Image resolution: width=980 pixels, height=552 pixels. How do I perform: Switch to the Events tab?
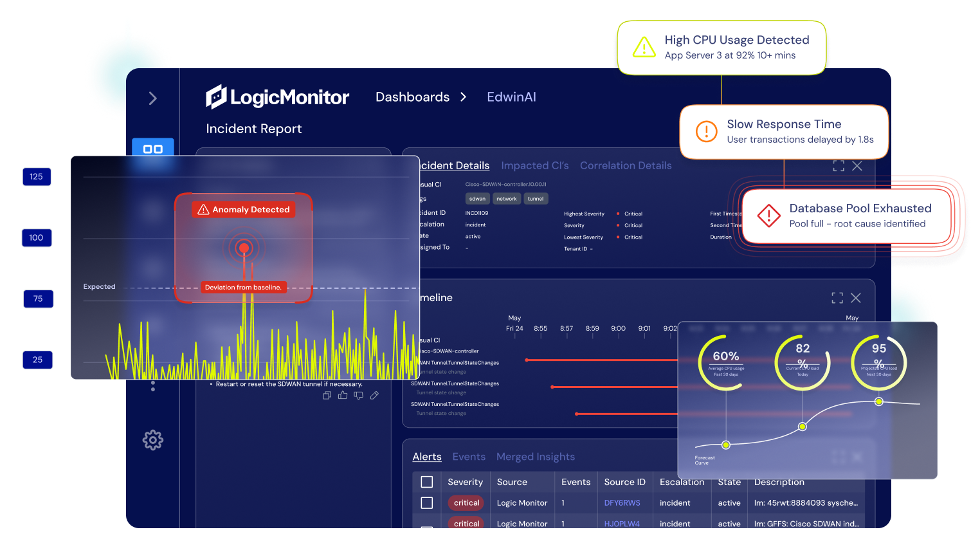tap(469, 457)
